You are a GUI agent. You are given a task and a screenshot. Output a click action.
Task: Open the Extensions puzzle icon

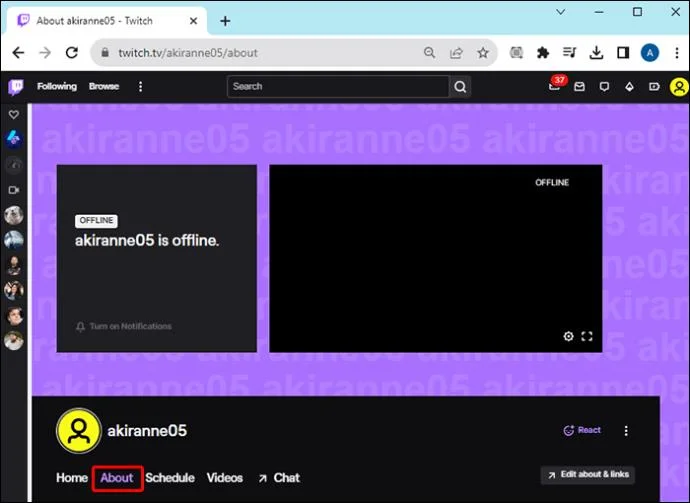point(543,53)
